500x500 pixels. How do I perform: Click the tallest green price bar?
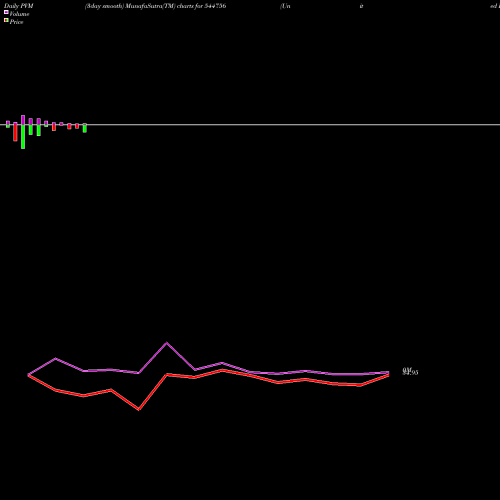(x=23, y=137)
